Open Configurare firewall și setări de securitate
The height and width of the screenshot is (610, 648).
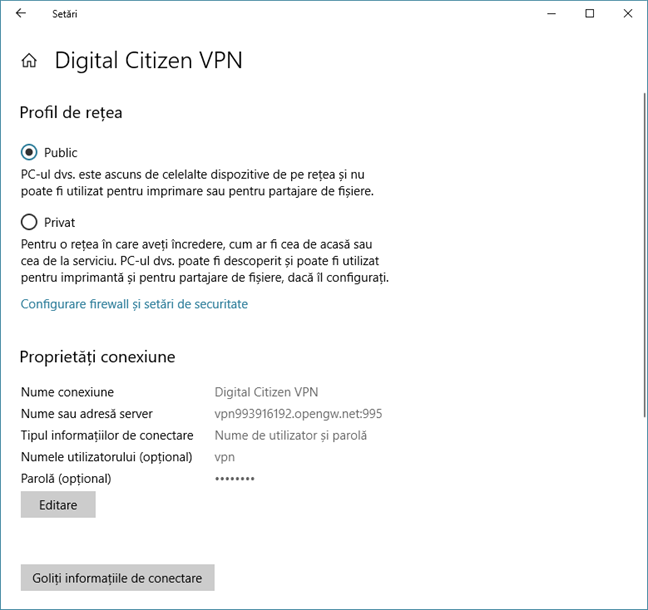(x=134, y=304)
